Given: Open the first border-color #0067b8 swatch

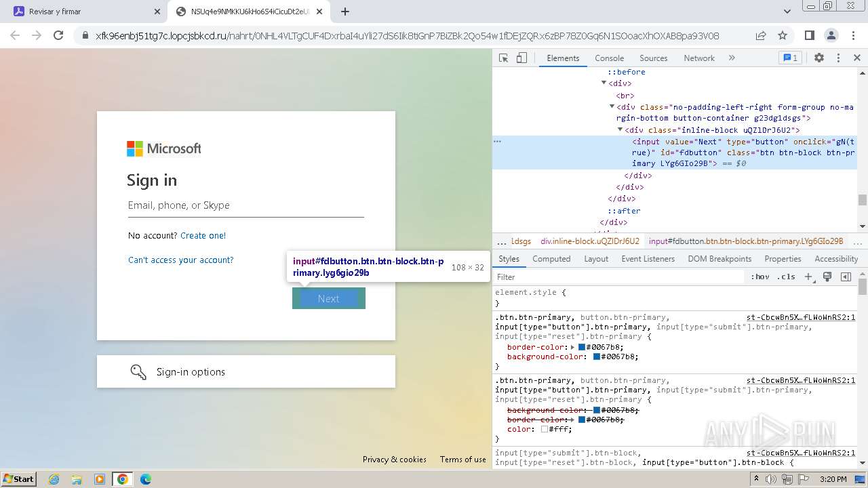Looking at the screenshot, I should tap(582, 347).
